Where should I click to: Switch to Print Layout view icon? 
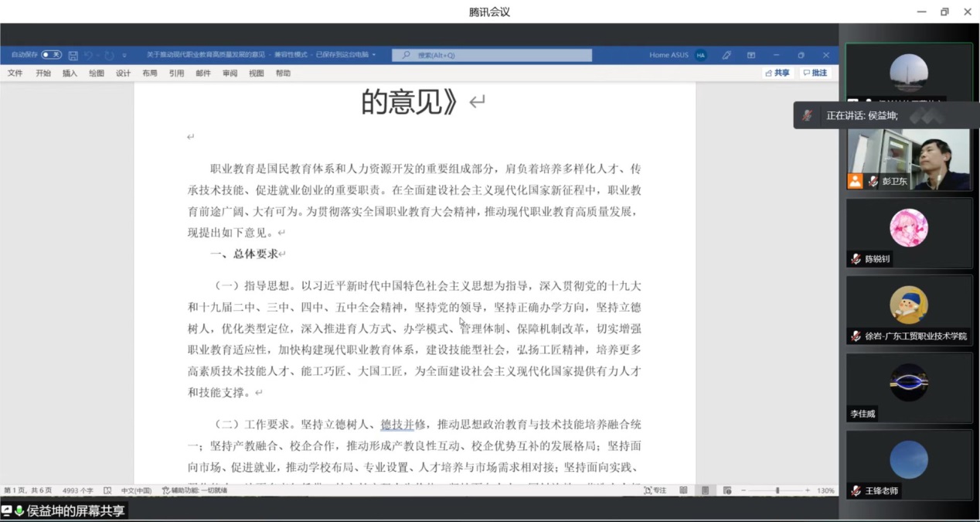[x=705, y=490]
